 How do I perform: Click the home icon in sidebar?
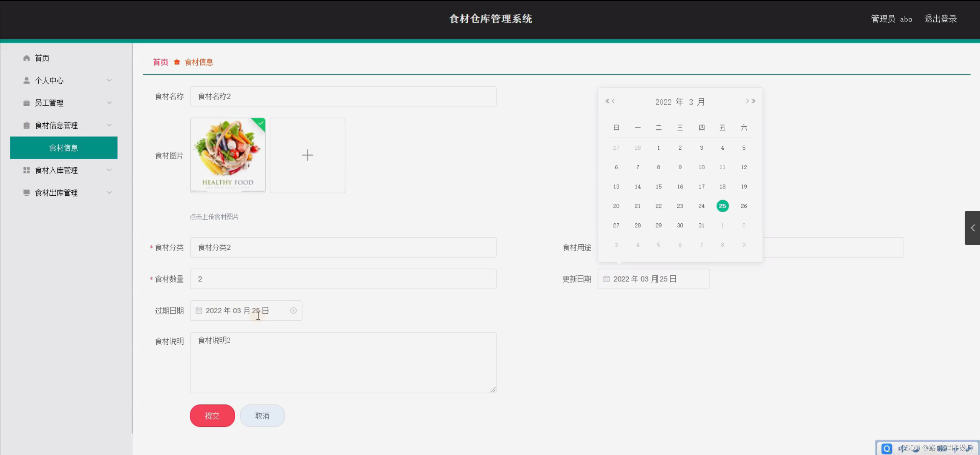point(26,58)
